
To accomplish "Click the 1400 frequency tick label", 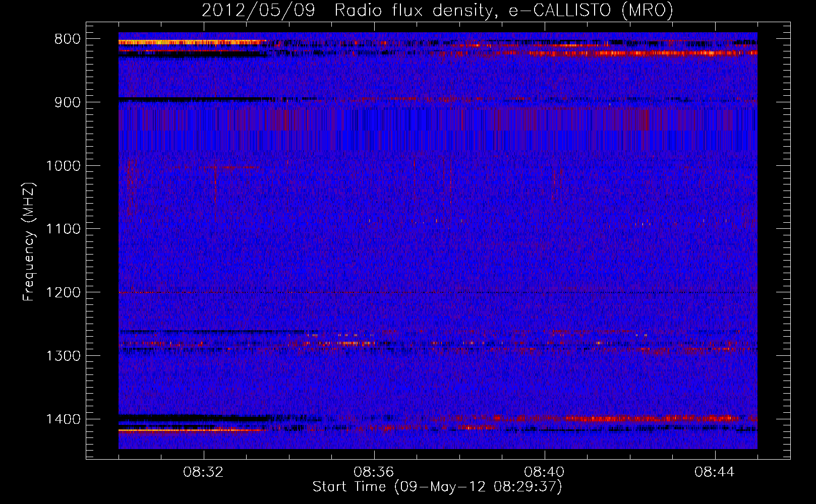I will tap(64, 419).
